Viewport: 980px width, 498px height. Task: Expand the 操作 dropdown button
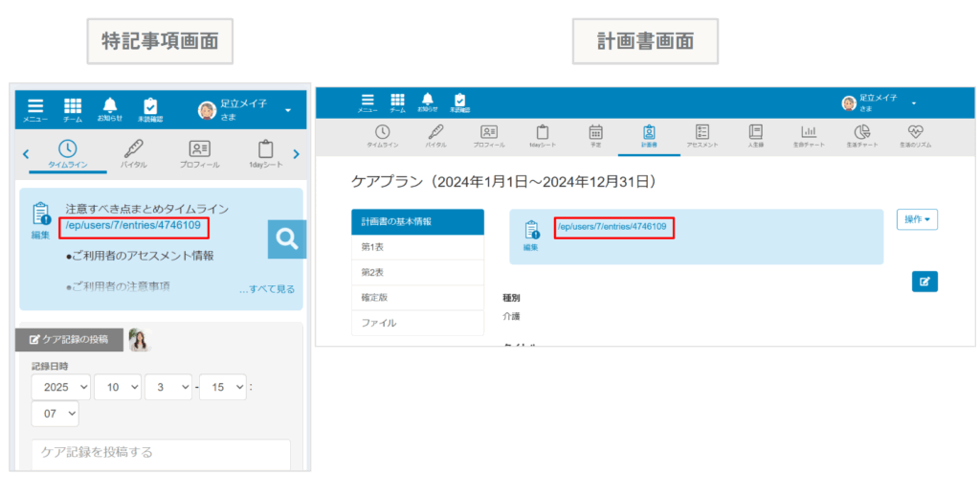(x=917, y=219)
